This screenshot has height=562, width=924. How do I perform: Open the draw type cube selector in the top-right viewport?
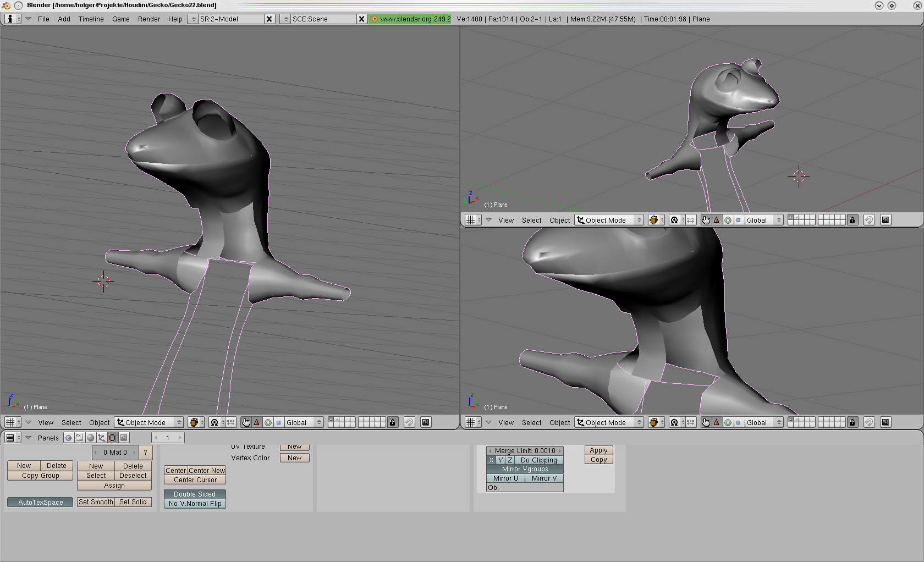(x=656, y=220)
